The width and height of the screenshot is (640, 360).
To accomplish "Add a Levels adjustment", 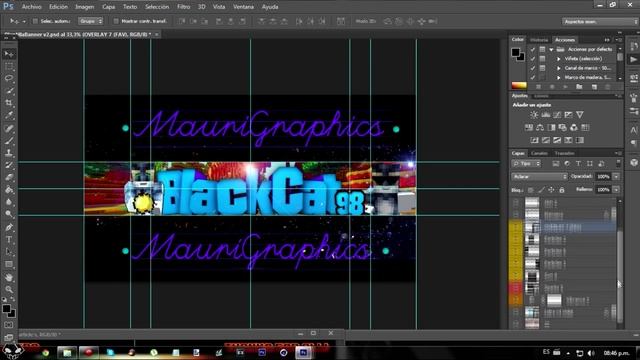I will (x=545, y=115).
